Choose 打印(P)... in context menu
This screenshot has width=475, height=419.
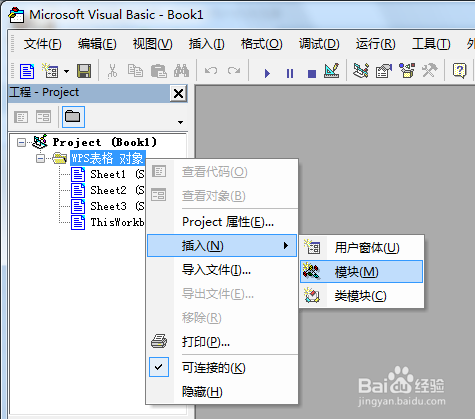[222, 342]
